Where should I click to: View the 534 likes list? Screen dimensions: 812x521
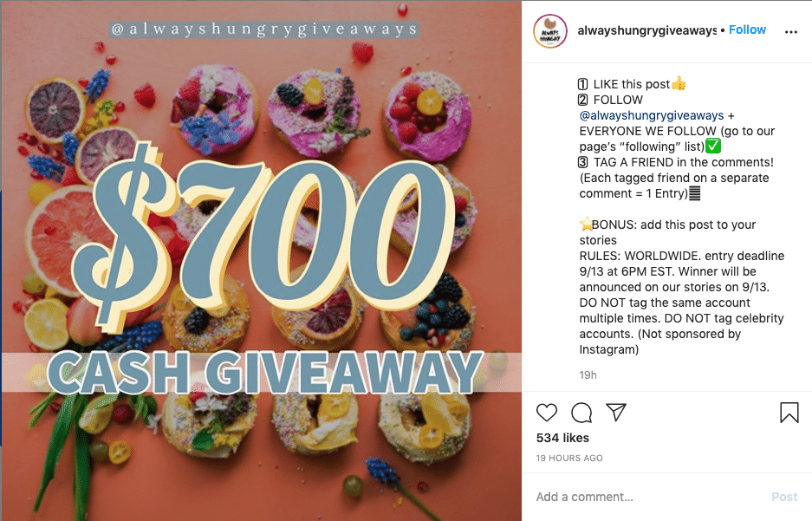click(562, 438)
